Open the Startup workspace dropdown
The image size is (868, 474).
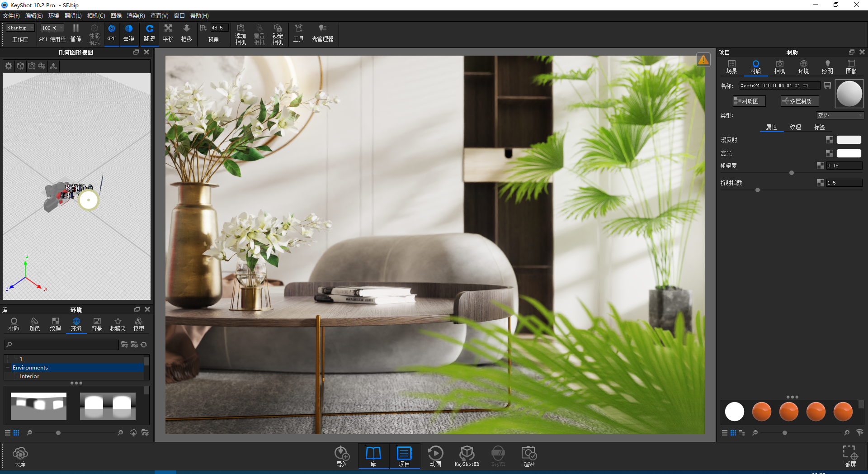20,28
